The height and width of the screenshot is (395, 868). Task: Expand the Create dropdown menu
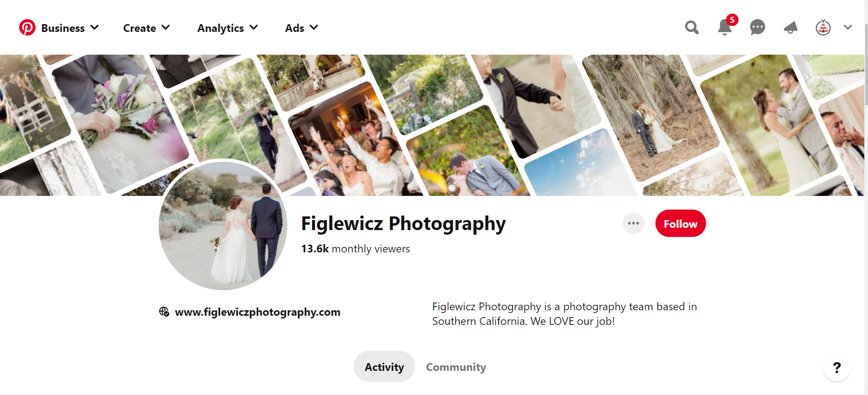point(146,28)
